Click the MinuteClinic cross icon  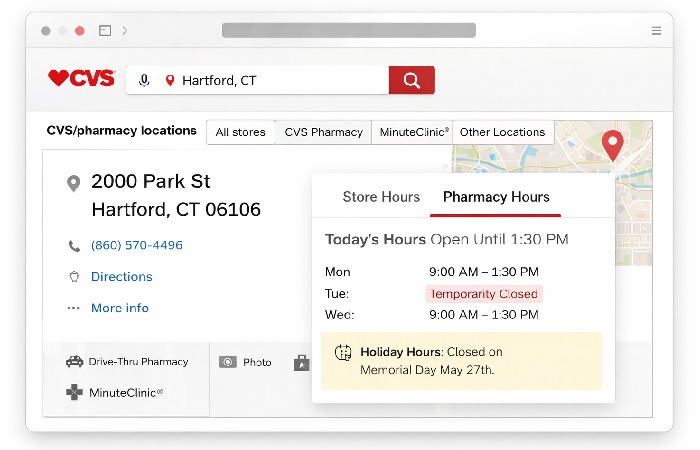[75, 392]
